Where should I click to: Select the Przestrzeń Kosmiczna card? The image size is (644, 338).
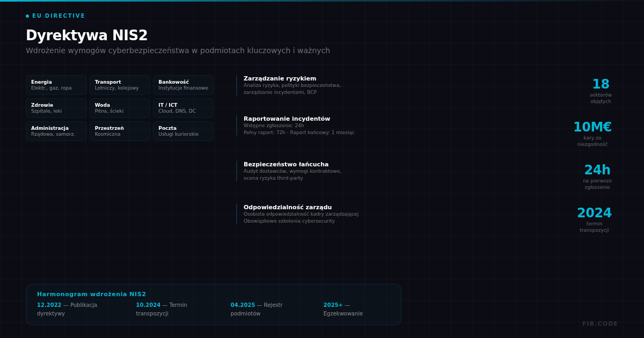(119, 131)
